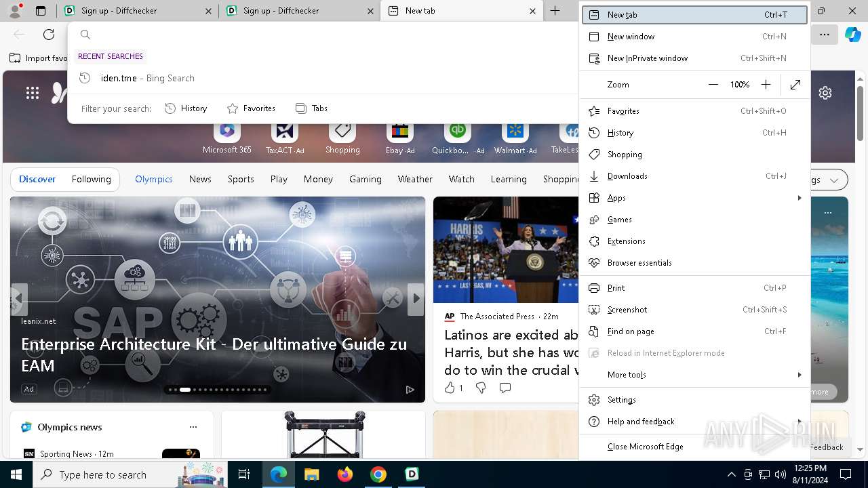Open comments on Associated Press article

[505, 388]
